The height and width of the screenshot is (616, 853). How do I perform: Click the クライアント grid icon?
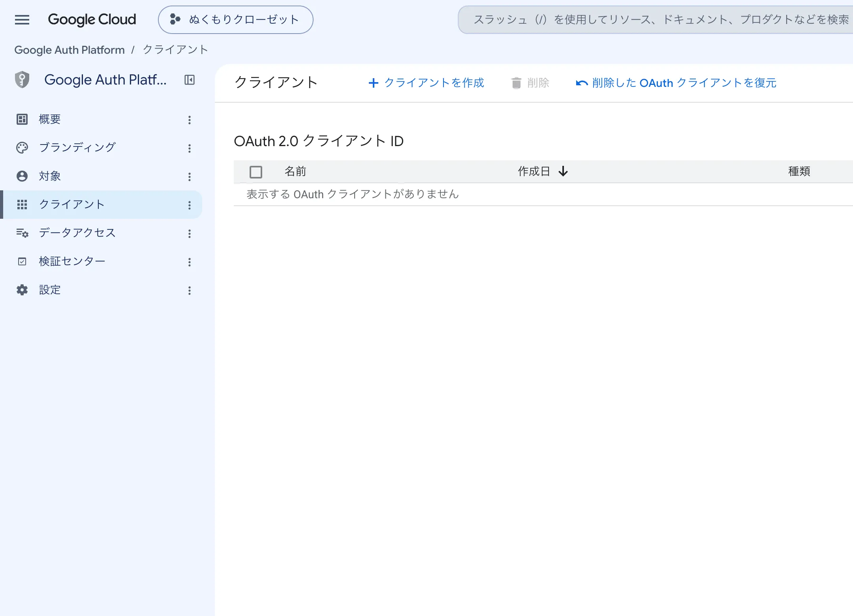click(x=22, y=205)
